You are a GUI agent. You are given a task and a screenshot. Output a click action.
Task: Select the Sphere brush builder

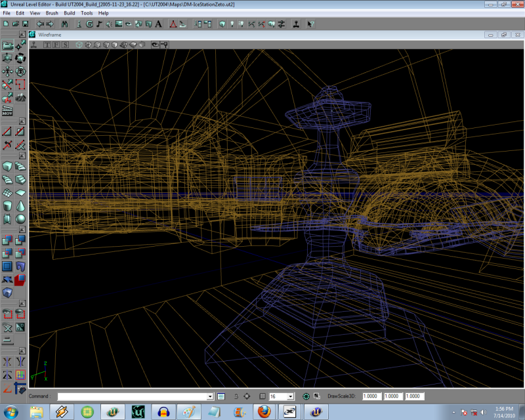(x=20, y=219)
